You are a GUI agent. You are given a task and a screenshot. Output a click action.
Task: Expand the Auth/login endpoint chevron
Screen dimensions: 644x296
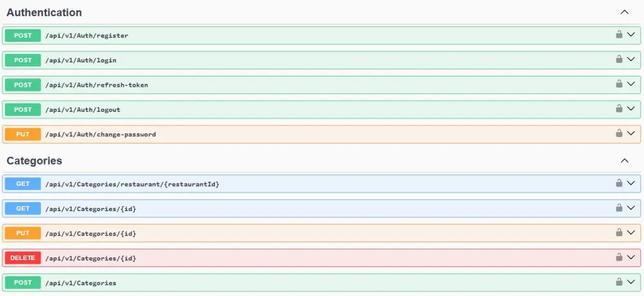click(x=631, y=60)
